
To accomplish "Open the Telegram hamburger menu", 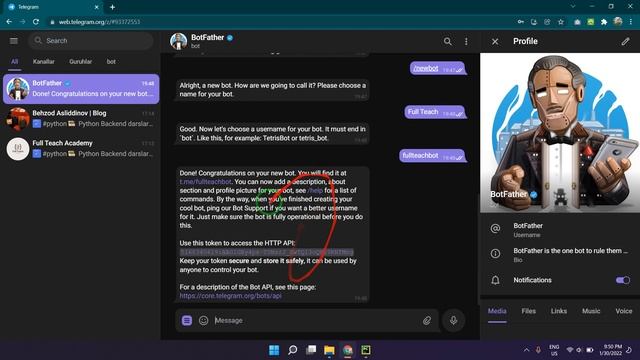I will point(13,41).
